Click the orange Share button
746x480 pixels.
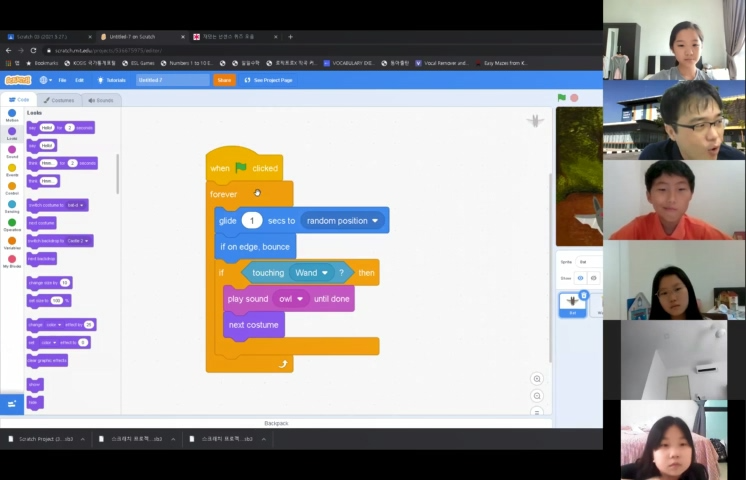point(224,80)
